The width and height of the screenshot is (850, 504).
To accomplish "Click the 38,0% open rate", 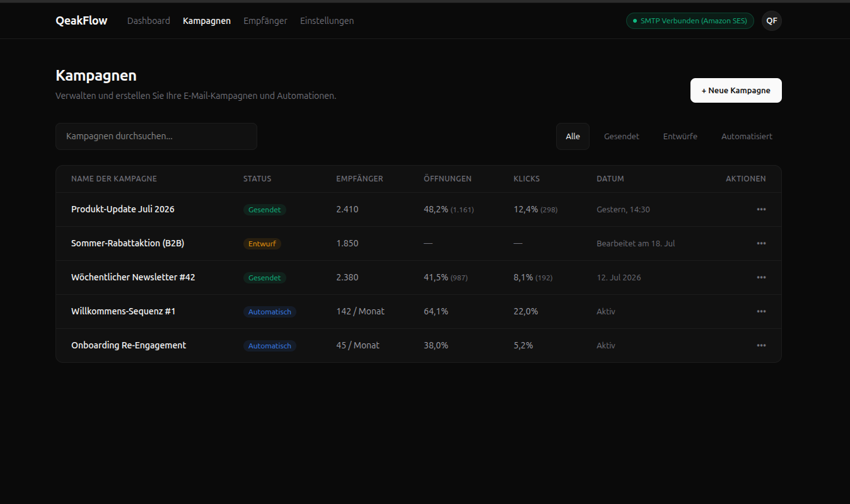I will click(436, 345).
